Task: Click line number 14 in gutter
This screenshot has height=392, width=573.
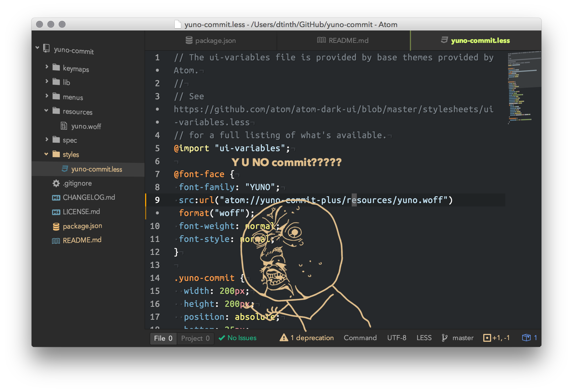Action: tap(155, 278)
